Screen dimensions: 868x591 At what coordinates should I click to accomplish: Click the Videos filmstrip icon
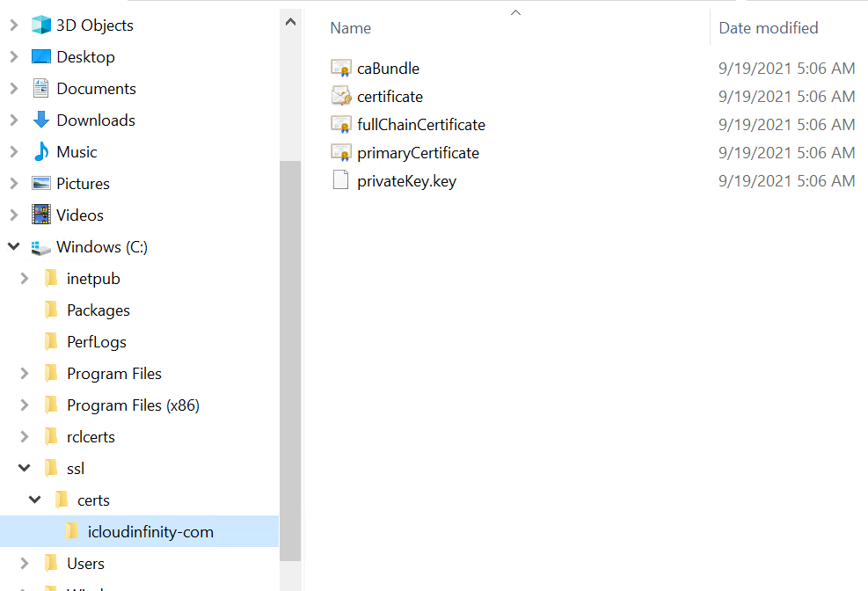point(41,215)
